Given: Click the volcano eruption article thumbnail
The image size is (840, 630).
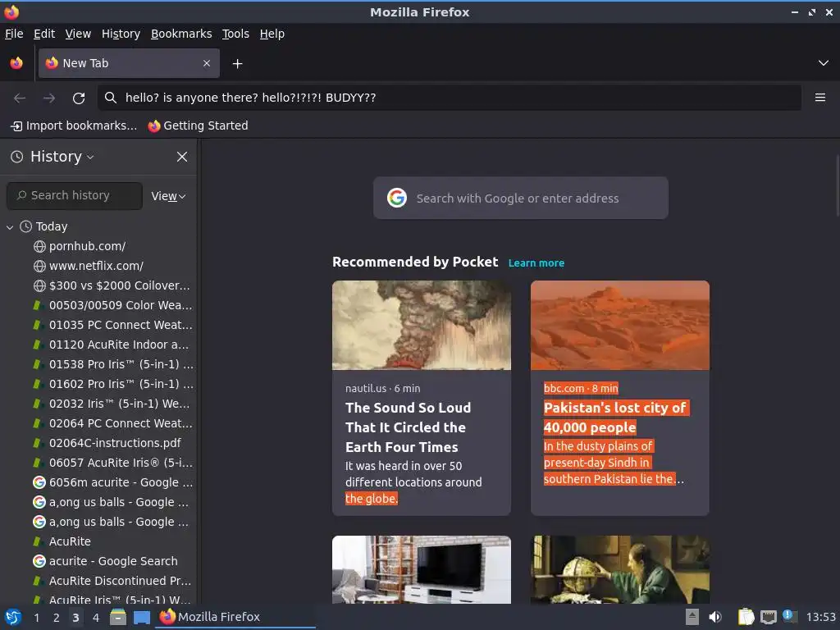Looking at the screenshot, I should 422,325.
